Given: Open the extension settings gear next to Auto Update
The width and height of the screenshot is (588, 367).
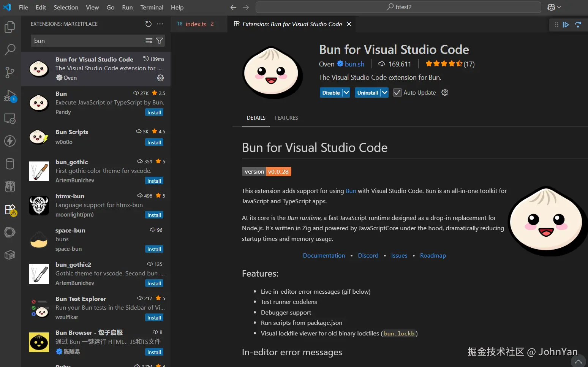Looking at the screenshot, I should coord(445,92).
